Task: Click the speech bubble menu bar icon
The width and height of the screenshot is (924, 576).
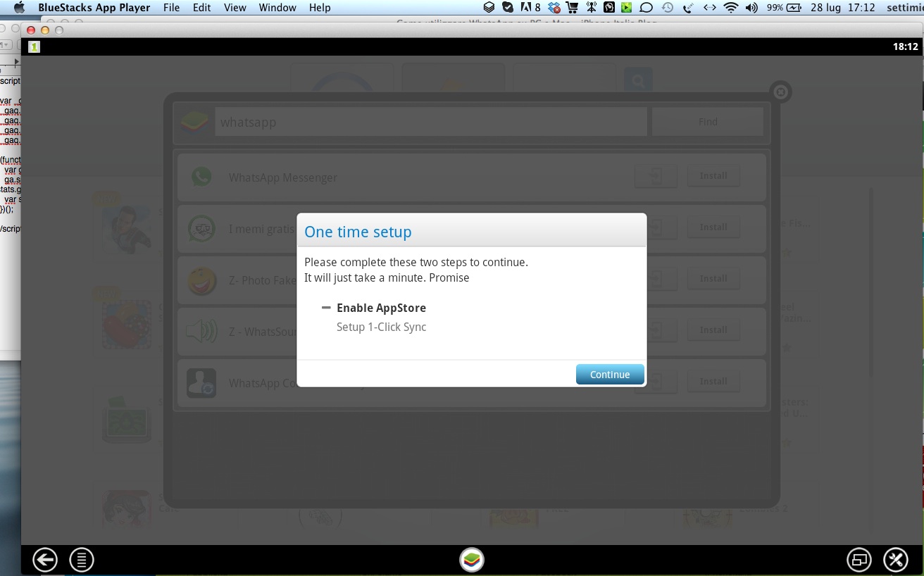Action: click(646, 8)
